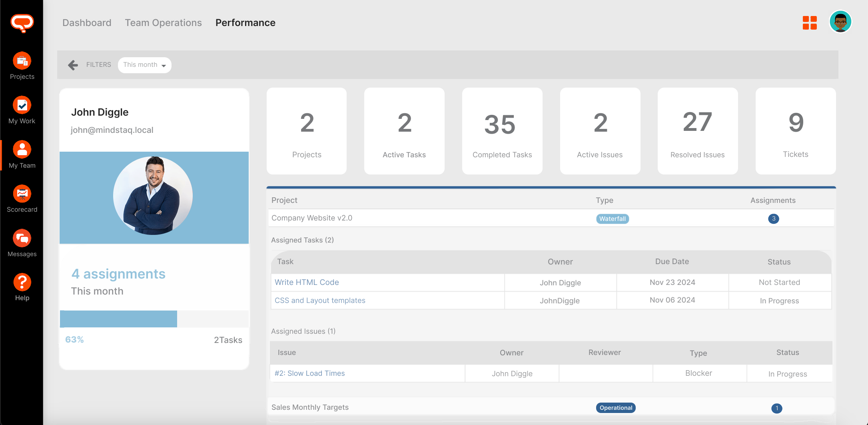
Task: Open the Team Operations tab
Action: 163,22
